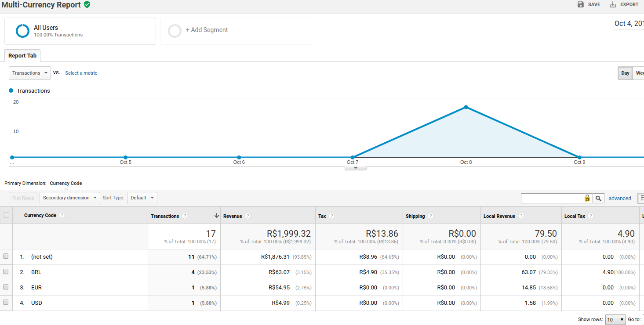The width and height of the screenshot is (644, 325).
Task: Click the Revenue column help icon
Action: (248, 216)
